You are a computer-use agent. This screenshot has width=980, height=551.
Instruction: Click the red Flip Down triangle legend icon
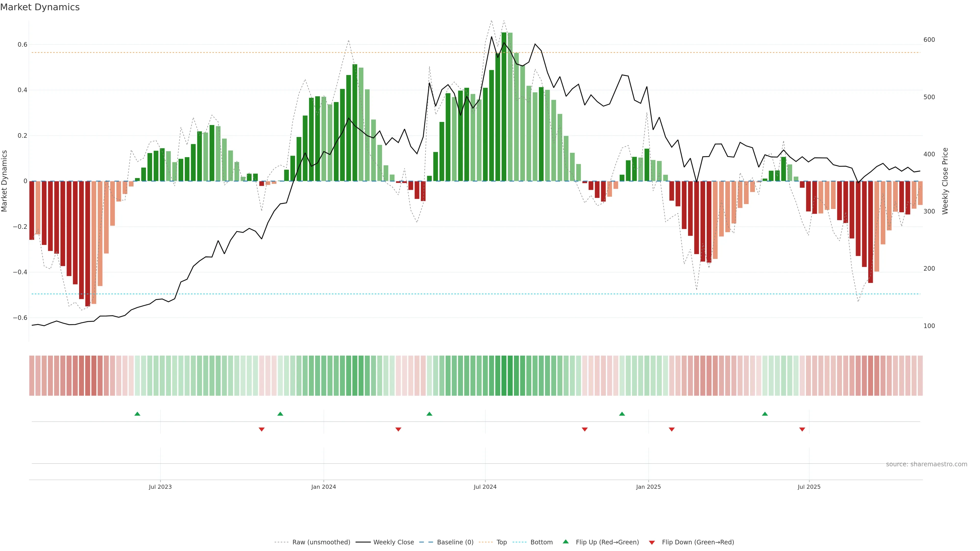[x=652, y=542]
